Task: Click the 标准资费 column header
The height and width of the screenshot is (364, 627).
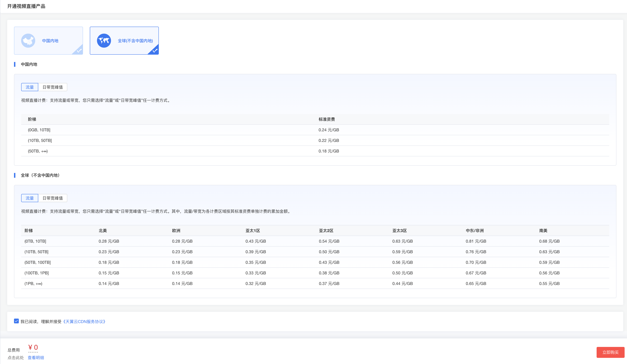Action: (327, 119)
